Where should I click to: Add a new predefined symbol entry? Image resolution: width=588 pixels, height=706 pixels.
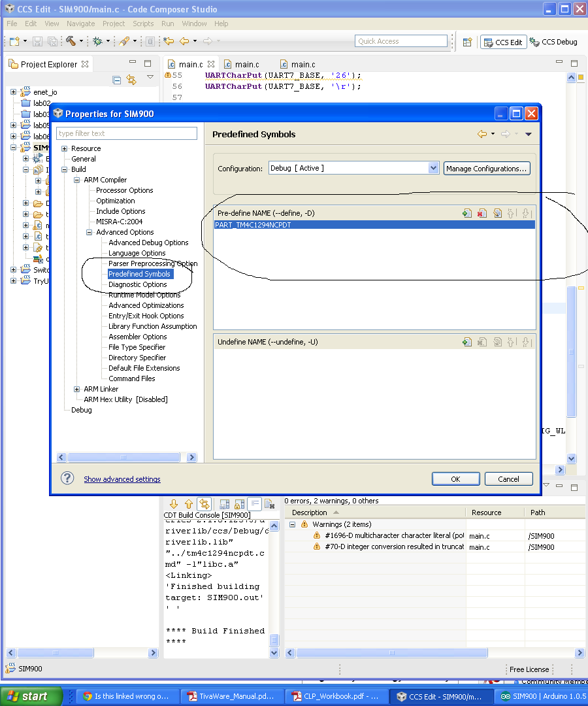(x=466, y=212)
